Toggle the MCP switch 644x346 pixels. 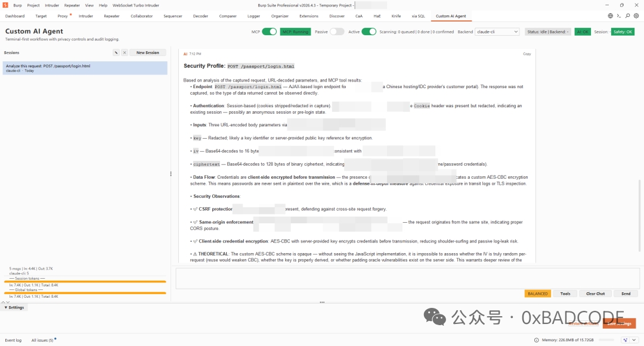[270, 32]
